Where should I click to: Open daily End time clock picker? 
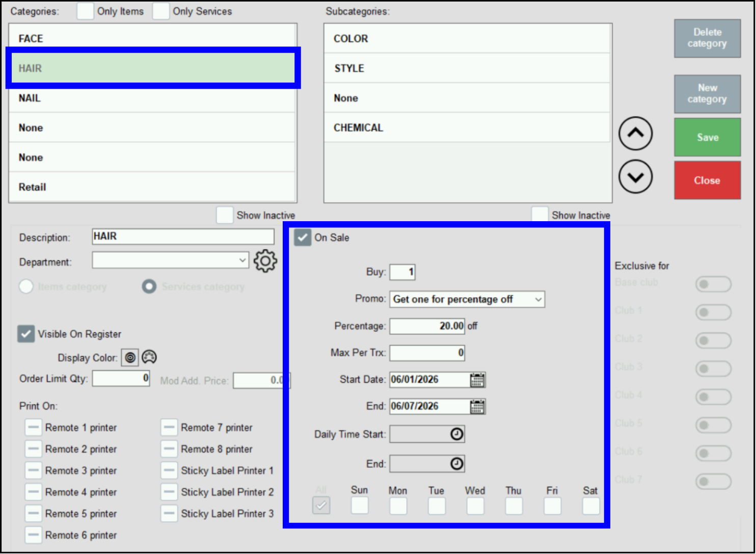click(x=457, y=463)
